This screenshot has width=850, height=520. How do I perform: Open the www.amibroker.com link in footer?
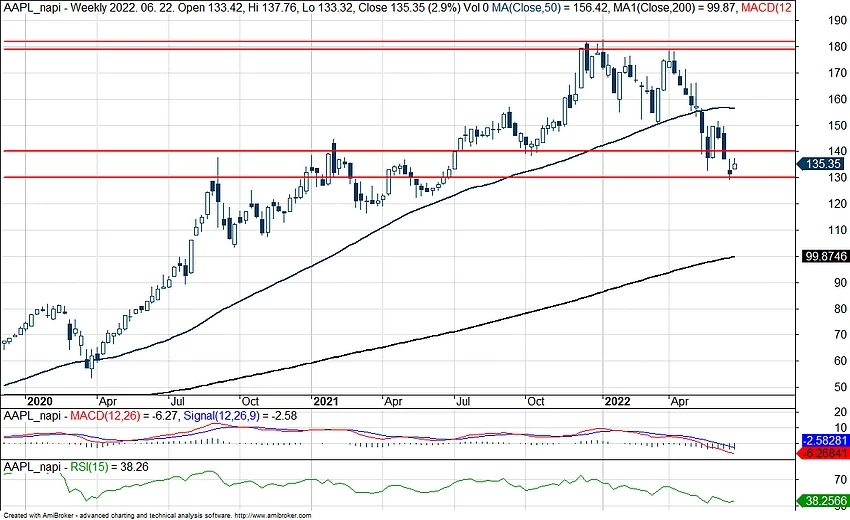(273, 516)
